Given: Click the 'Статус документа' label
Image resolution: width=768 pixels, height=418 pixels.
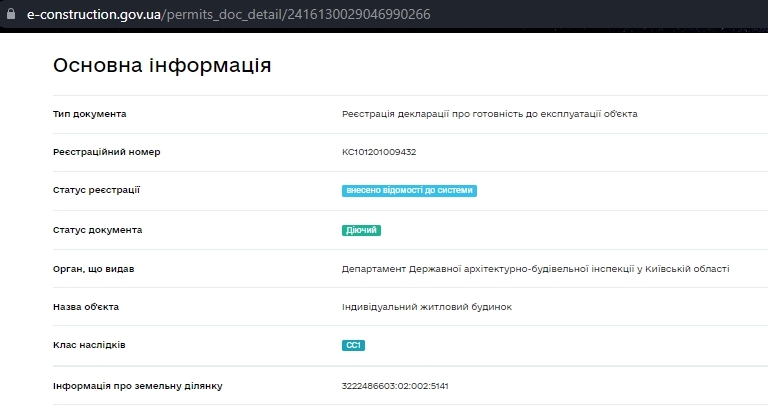Looking at the screenshot, I should pos(97,230).
